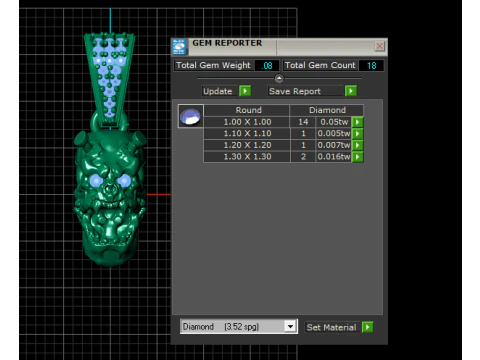Click the Total Gem Count value 18
This screenshot has height=360, width=480.
pos(371,66)
